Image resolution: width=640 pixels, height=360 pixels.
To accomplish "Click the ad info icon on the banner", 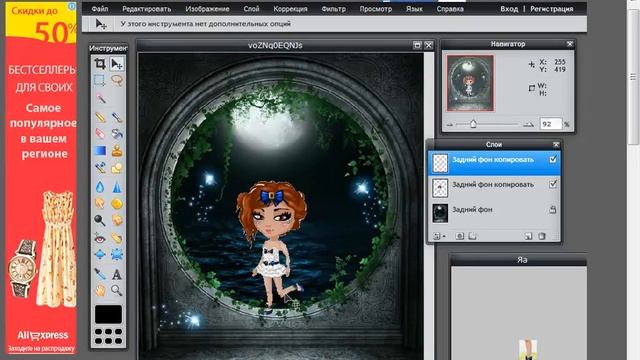I will pyautogui.click(x=72, y=6).
